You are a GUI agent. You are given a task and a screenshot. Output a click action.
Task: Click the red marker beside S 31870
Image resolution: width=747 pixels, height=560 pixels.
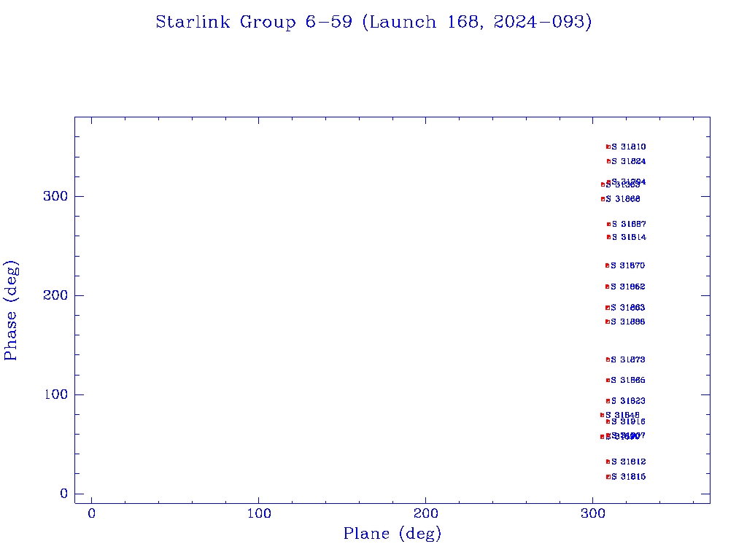coord(608,265)
